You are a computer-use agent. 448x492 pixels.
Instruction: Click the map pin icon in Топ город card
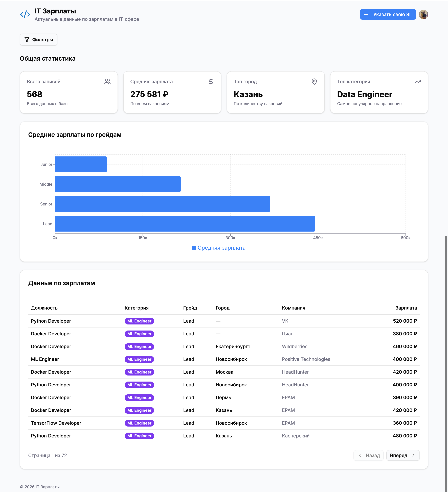[314, 82]
